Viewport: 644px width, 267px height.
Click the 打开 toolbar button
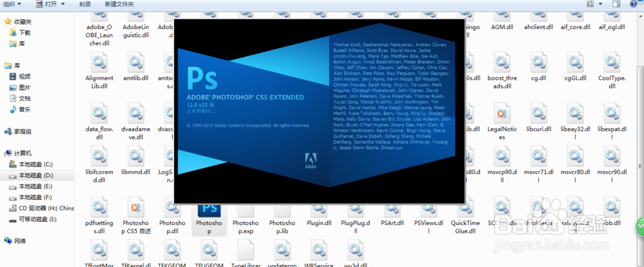click(46, 4)
